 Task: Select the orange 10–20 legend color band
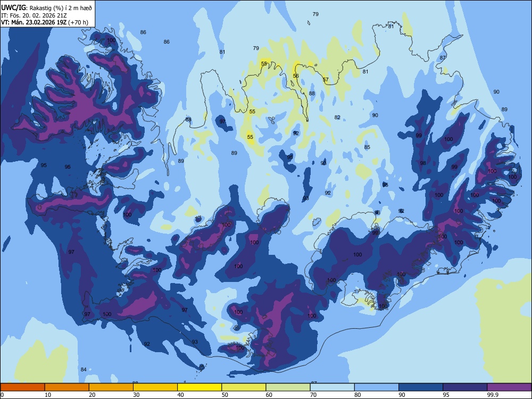coord(67,387)
